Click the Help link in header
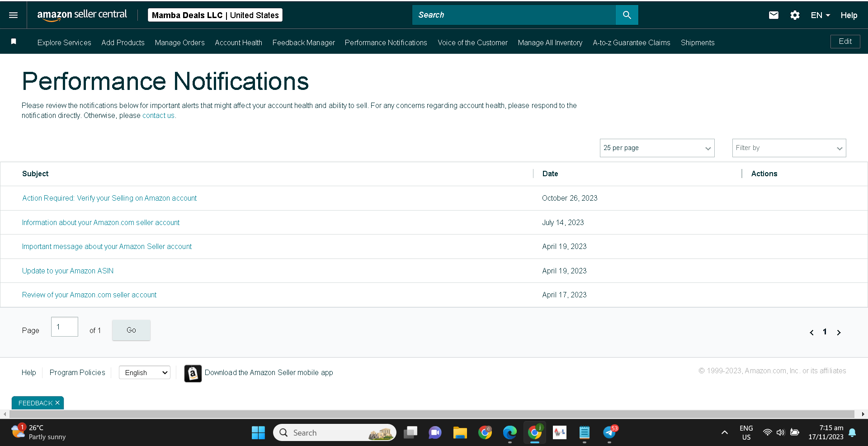Image resolution: width=868 pixels, height=446 pixels. coord(849,15)
